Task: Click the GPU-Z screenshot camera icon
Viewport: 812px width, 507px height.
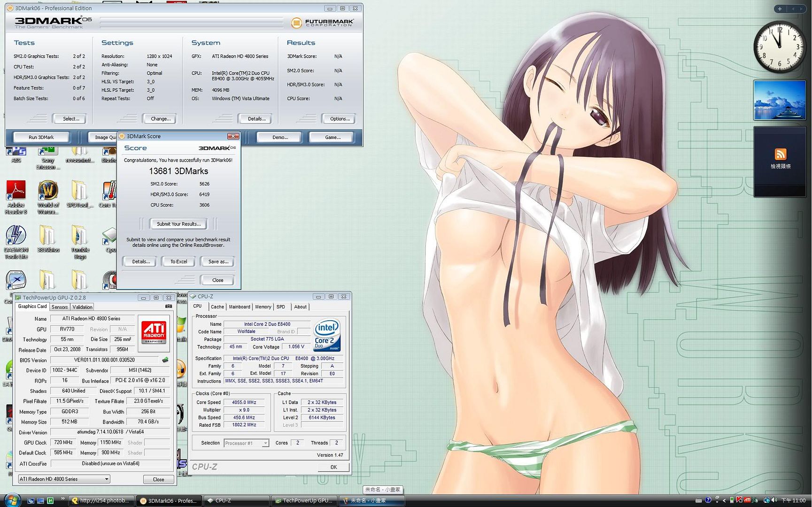Action: point(168,307)
